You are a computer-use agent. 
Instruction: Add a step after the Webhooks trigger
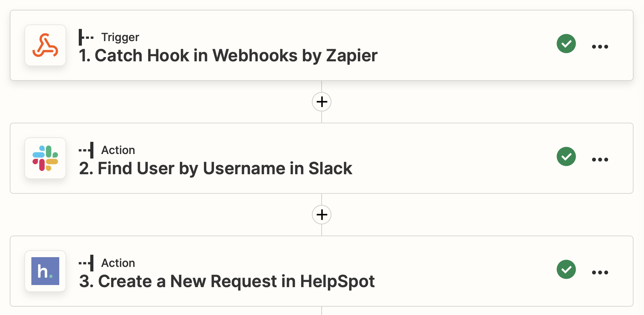(x=322, y=102)
